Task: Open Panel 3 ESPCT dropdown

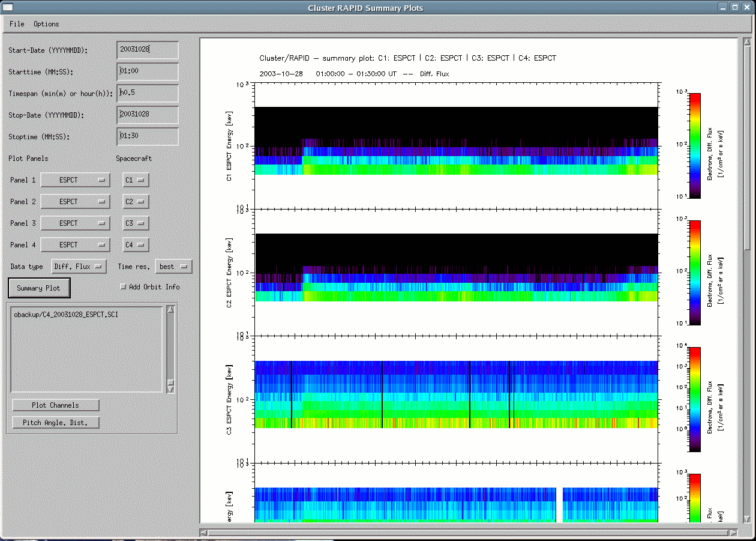Action: (76, 223)
